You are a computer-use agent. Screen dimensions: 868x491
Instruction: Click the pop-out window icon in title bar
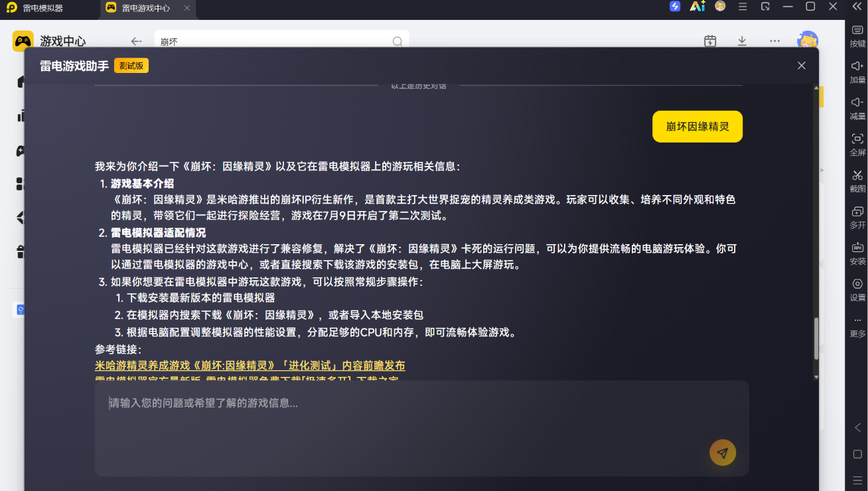click(765, 7)
